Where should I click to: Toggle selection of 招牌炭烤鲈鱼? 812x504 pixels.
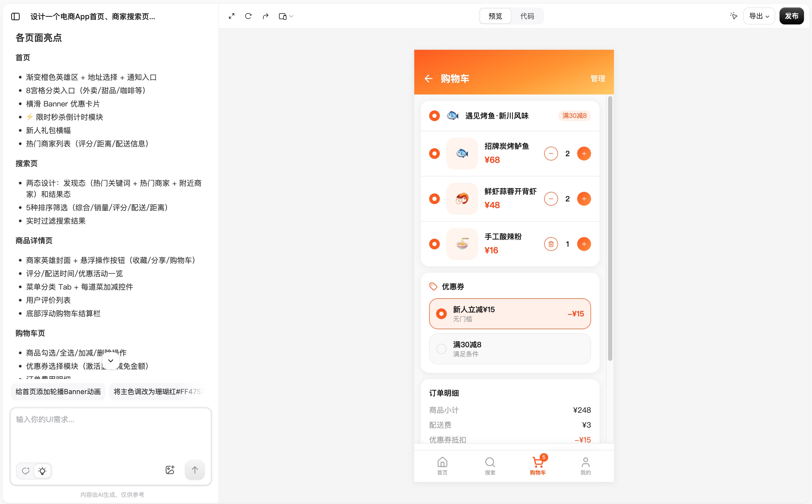tap(434, 154)
